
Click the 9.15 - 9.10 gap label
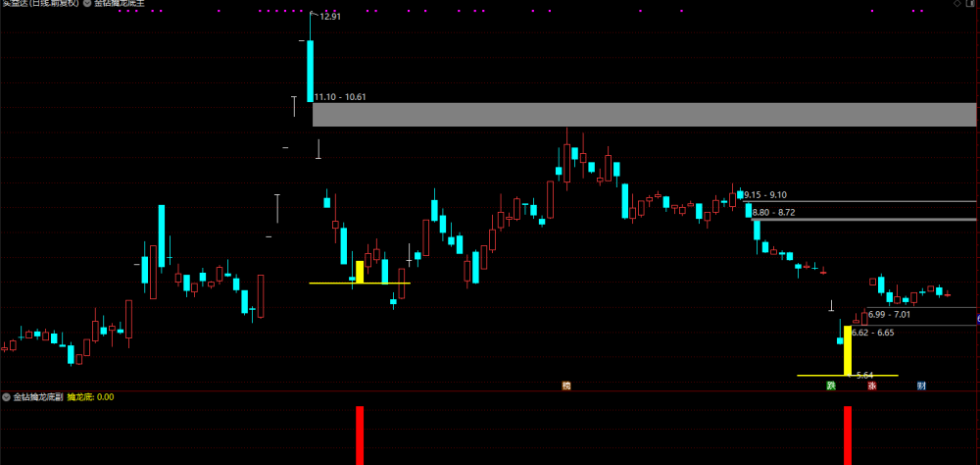[765, 195]
